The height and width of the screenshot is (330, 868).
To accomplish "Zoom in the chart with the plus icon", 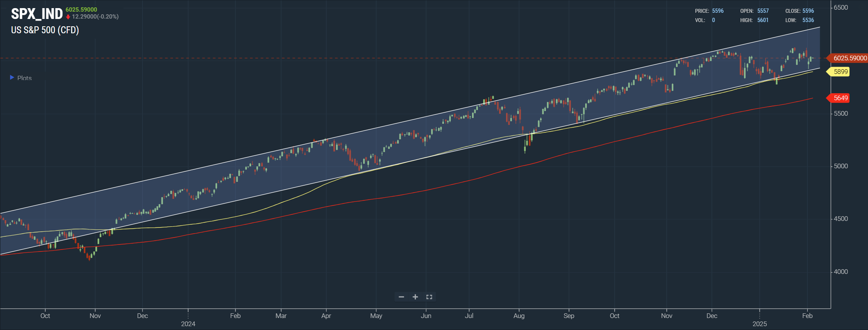I will point(415,297).
